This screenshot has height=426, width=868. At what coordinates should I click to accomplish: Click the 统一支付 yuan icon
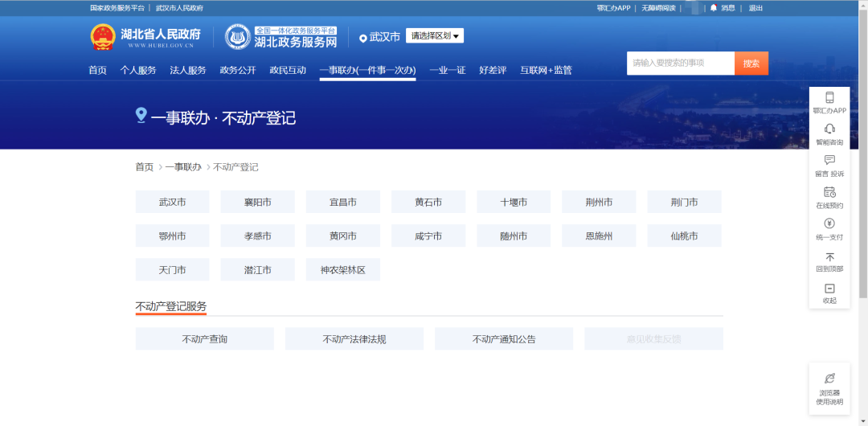coord(829,223)
